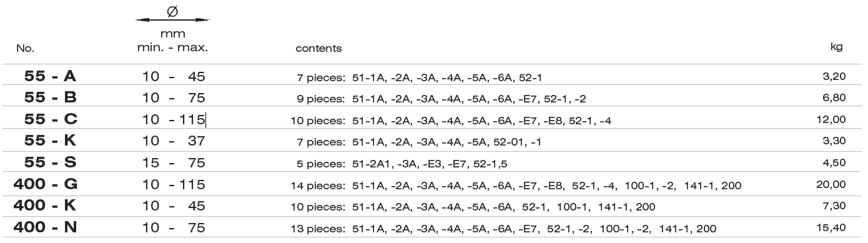Click the diameter arrow symbol in header
Screen dimensions: 868x243
point(172,16)
